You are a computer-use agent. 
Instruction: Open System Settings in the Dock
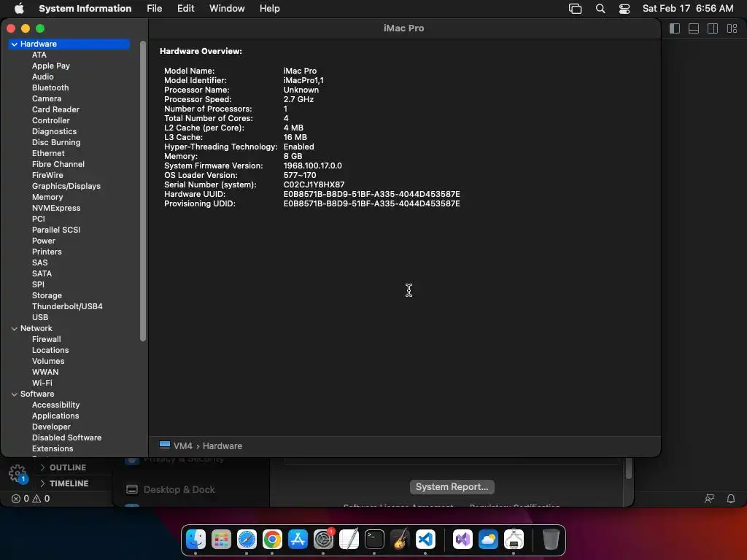[x=323, y=540]
